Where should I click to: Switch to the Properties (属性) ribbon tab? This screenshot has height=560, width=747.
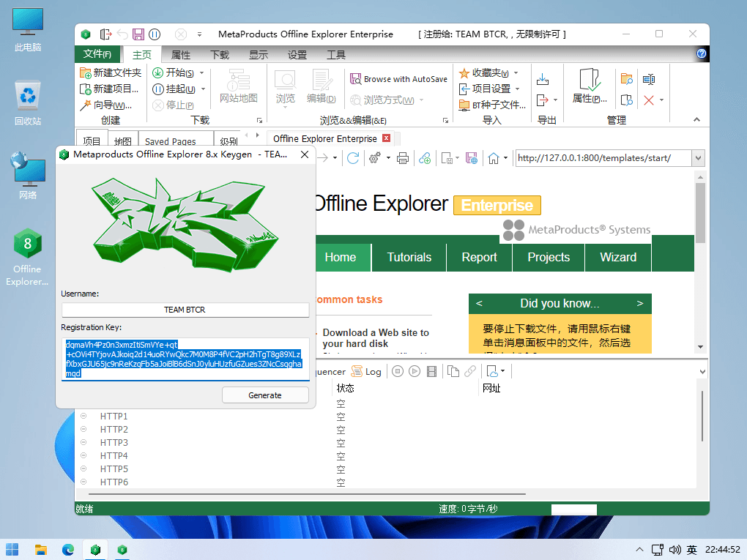point(181,55)
